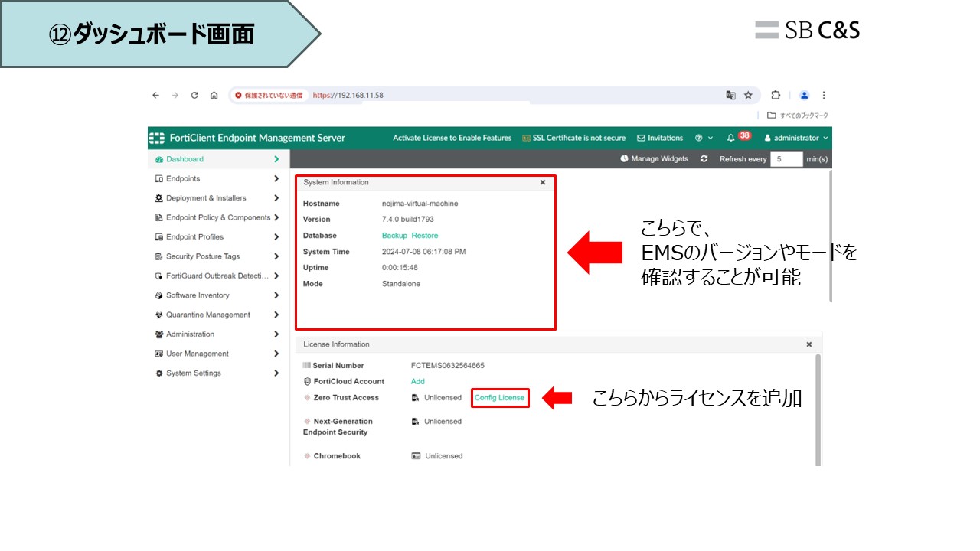
Task: Expand the Endpoint Profiles chevron
Action: (276, 237)
